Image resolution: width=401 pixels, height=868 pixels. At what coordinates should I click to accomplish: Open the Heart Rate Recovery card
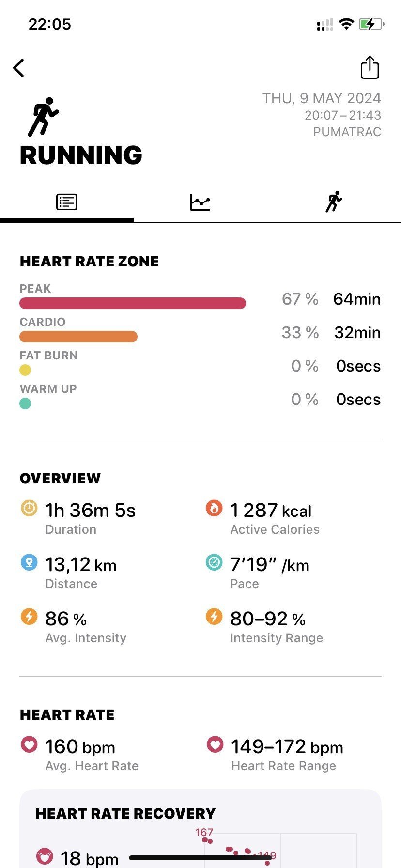coord(200,829)
